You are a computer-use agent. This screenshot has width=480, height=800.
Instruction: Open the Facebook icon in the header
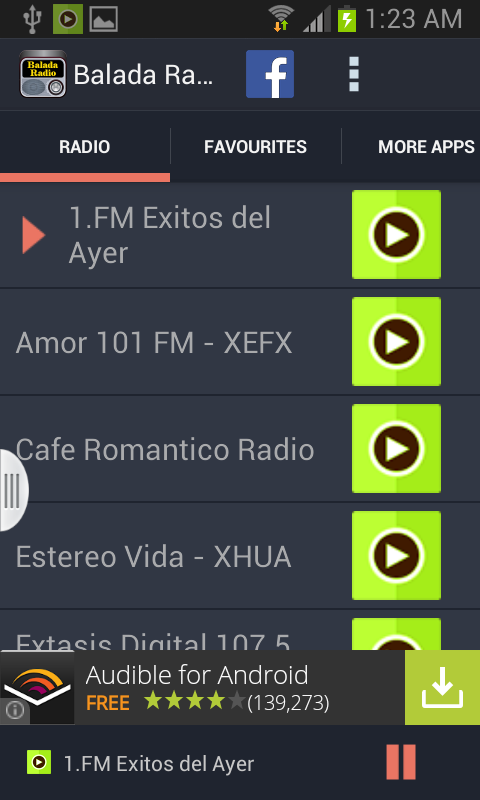(x=270, y=74)
